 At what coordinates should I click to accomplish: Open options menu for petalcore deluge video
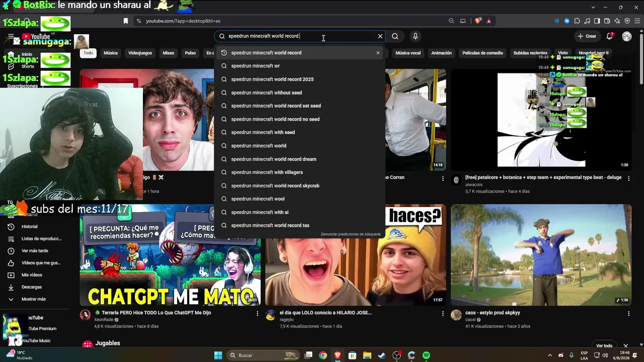[x=628, y=178]
